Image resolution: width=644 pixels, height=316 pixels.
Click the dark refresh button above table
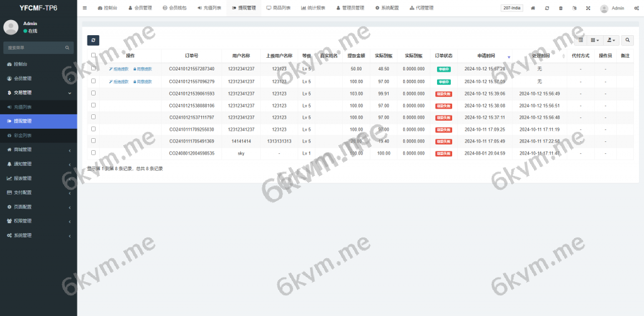pyautogui.click(x=93, y=40)
